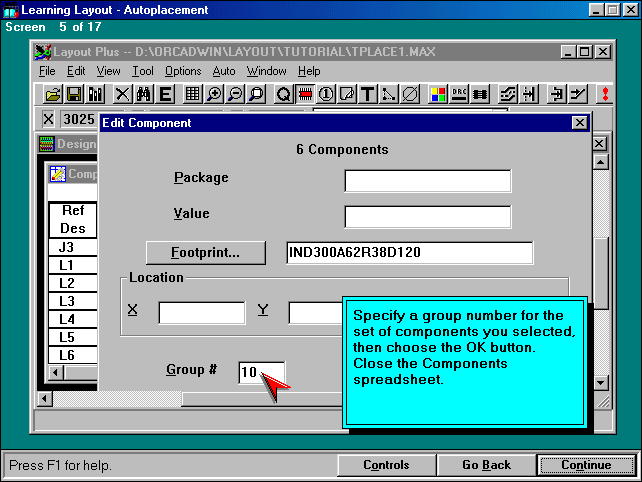Click the Edit 'E' toolbar icon
The height and width of the screenshot is (482, 642).
165,94
